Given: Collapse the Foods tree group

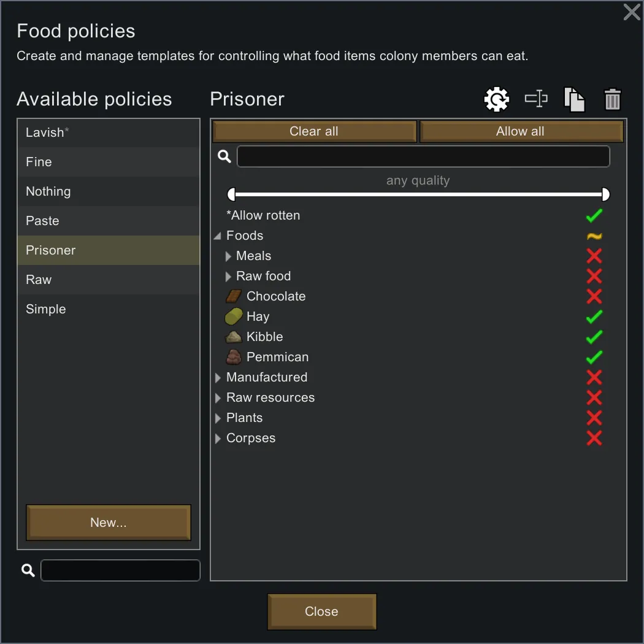Looking at the screenshot, I should coord(218,236).
